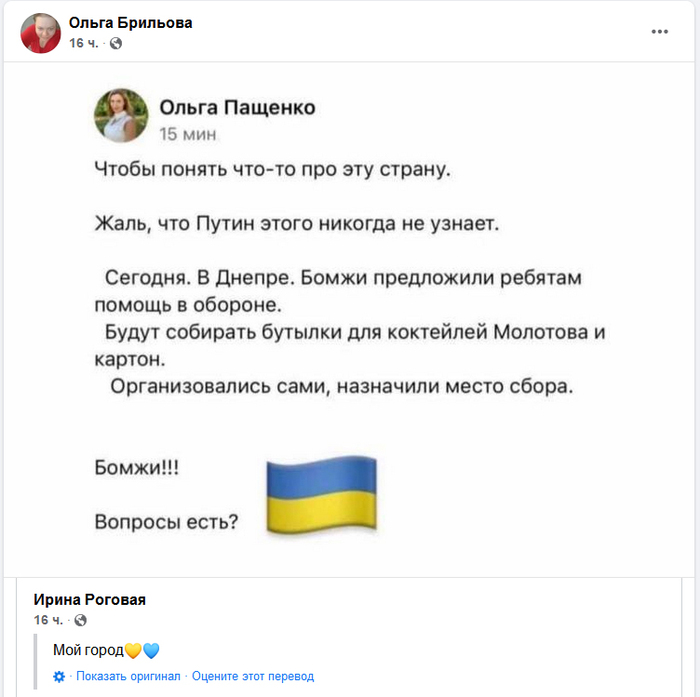700x697 pixels.
Task: Click the Мой город post text
Action: (88, 650)
